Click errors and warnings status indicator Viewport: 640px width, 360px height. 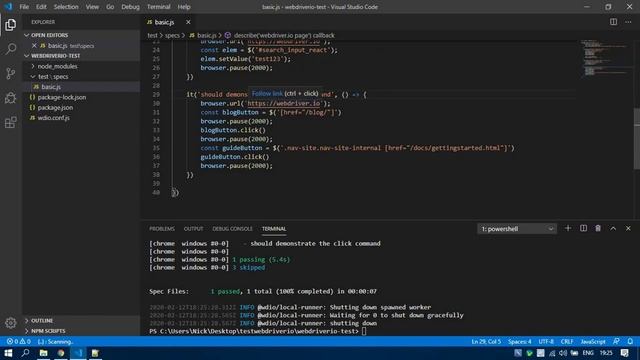click(19, 342)
